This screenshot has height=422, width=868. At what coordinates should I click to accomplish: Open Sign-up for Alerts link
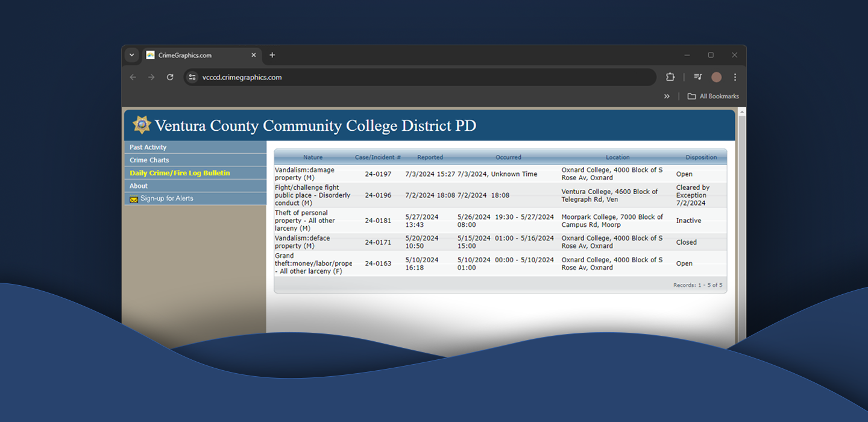click(167, 198)
